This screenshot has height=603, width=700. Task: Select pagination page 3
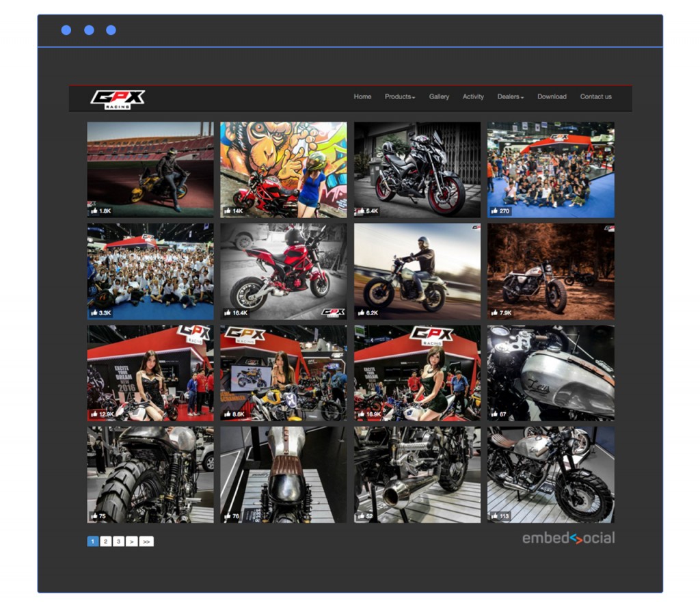pos(118,541)
